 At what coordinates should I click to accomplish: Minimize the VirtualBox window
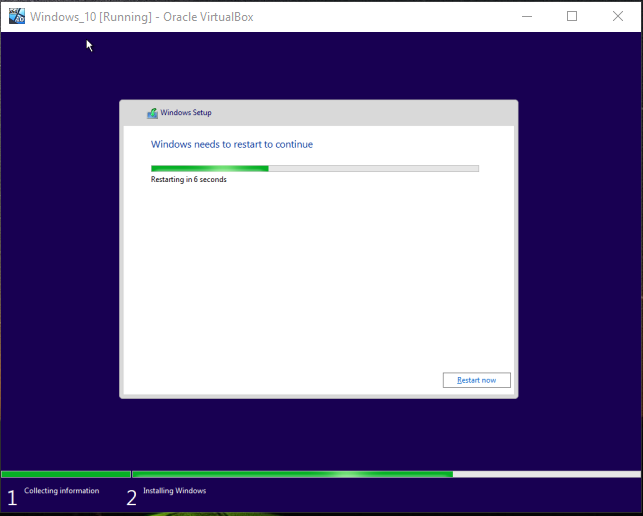526,16
